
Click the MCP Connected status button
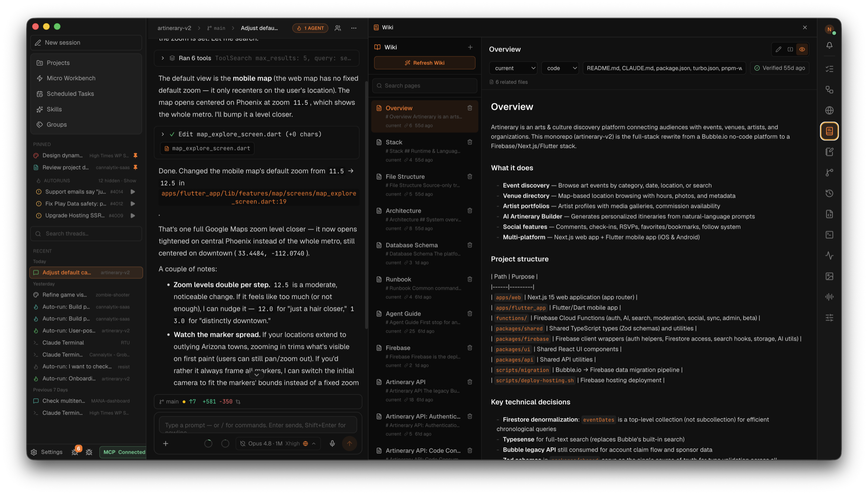123,452
